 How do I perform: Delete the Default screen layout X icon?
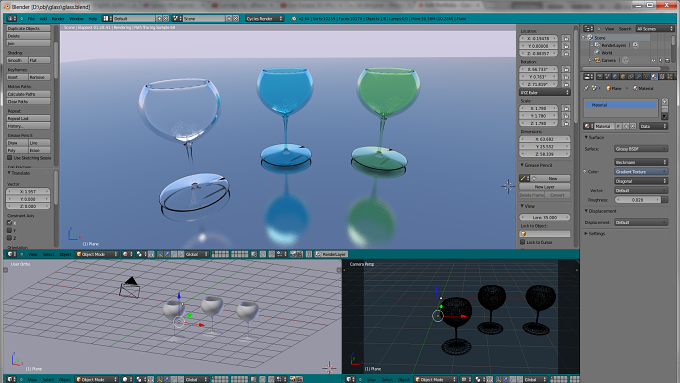pyautogui.click(x=165, y=19)
